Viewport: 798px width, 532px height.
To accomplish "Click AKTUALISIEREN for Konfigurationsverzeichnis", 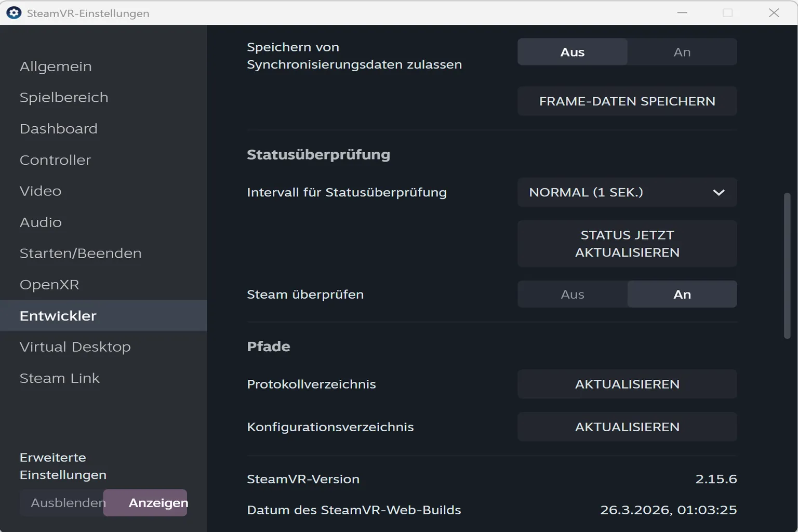I will point(627,427).
